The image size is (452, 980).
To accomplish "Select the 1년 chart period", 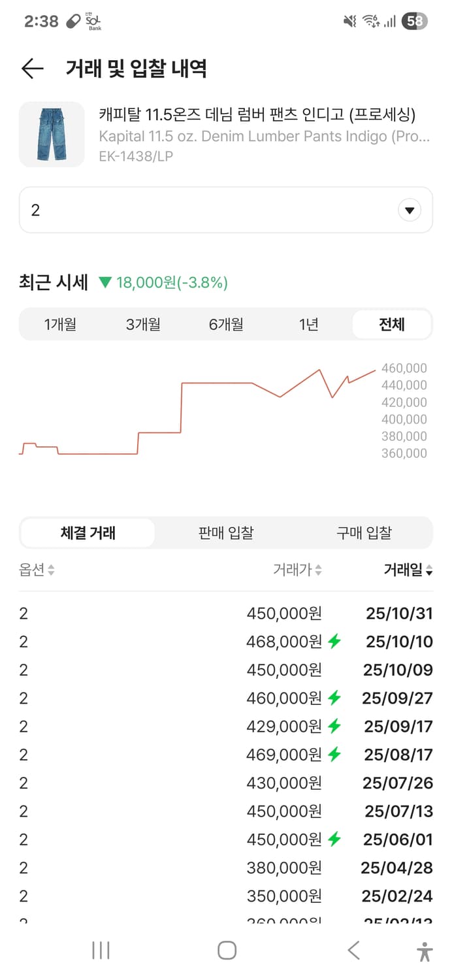I will pos(308,324).
